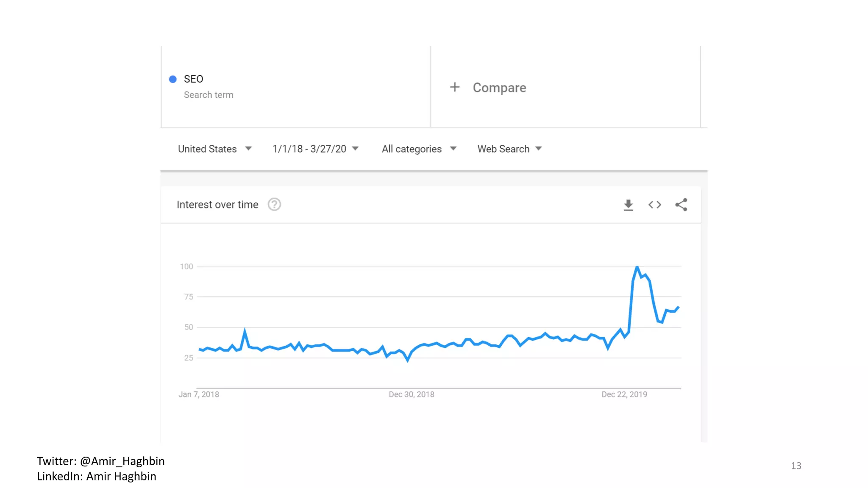This screenshot has width=868, height=488.
Task: Expand the All categories dropdown
Action: (419, 149)
